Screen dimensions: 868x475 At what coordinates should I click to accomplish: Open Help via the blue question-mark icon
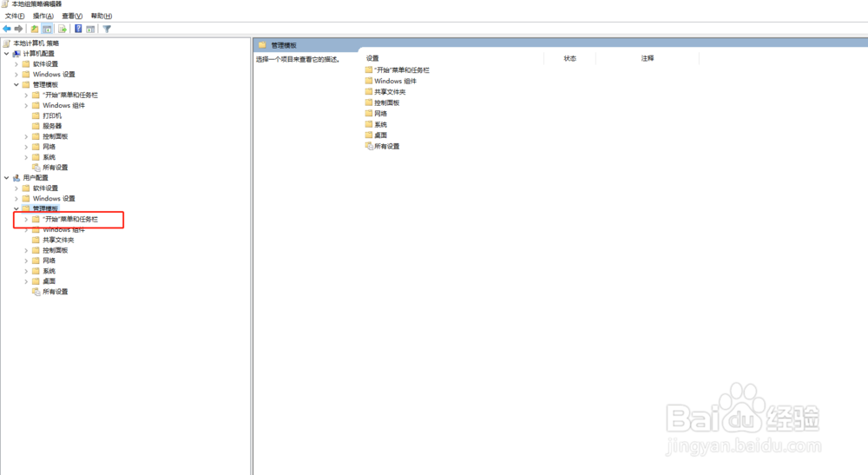pyautogui.click(x=78, y=29)
